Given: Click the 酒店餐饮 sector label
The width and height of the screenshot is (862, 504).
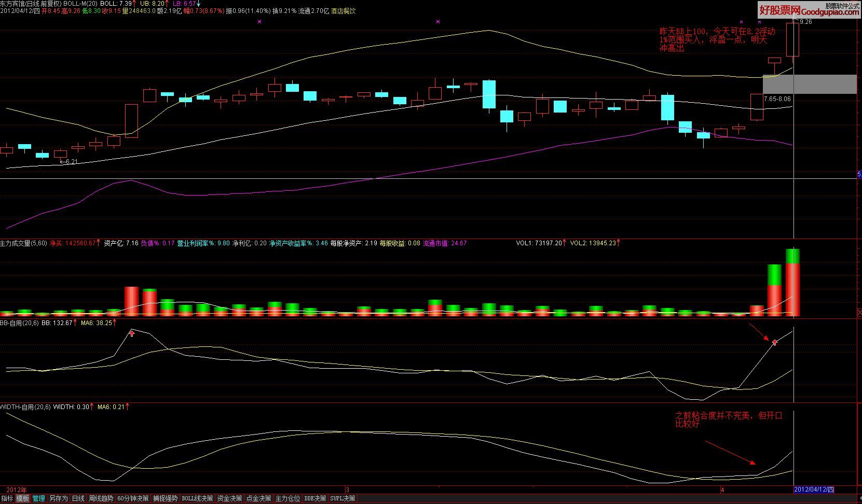Looking at the screenshot, I should pos(344,10).
